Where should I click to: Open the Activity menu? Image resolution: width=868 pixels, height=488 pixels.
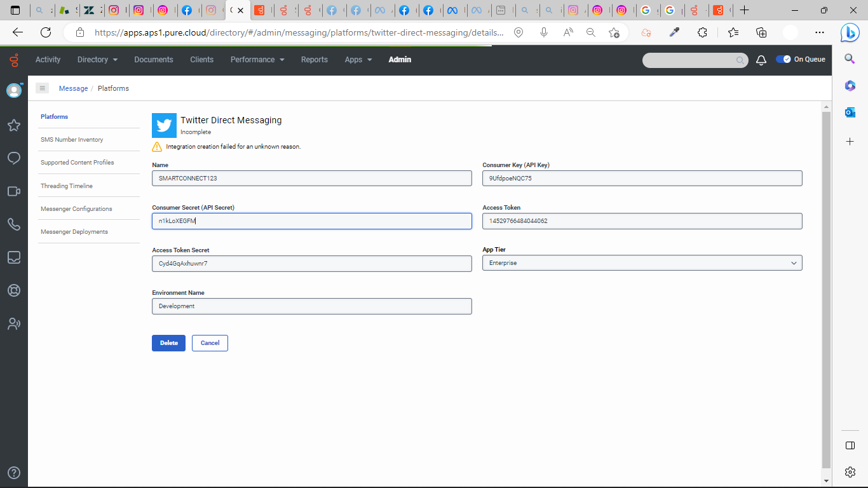click(x=48, y=60)
